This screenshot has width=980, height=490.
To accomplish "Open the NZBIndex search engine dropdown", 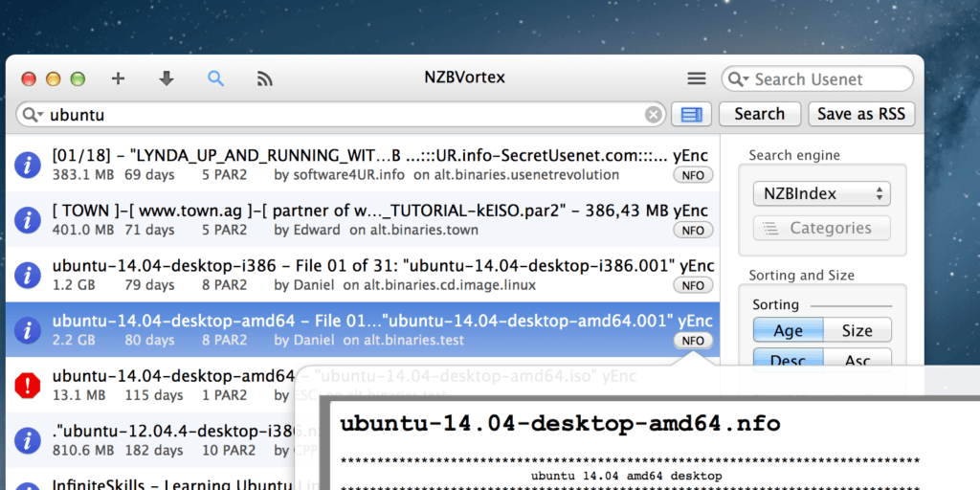I will coord(821,194).
